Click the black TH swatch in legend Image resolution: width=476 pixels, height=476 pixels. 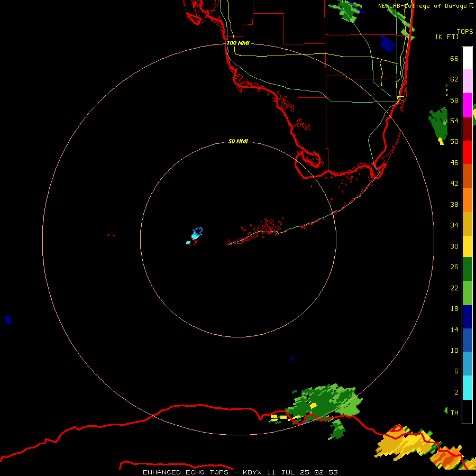click(467, 411)
